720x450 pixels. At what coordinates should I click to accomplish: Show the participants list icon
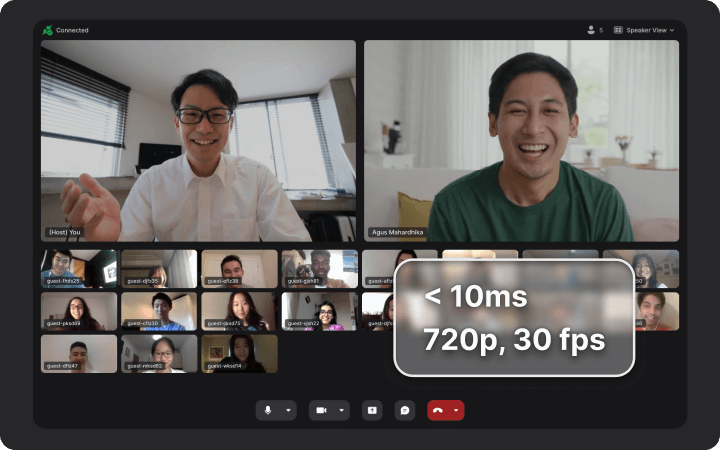pos(591,30)
